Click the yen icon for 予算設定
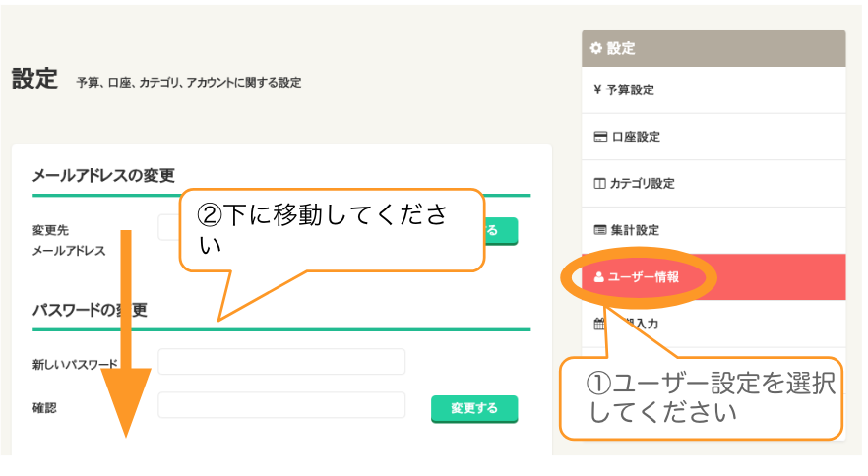 point(597,89)
